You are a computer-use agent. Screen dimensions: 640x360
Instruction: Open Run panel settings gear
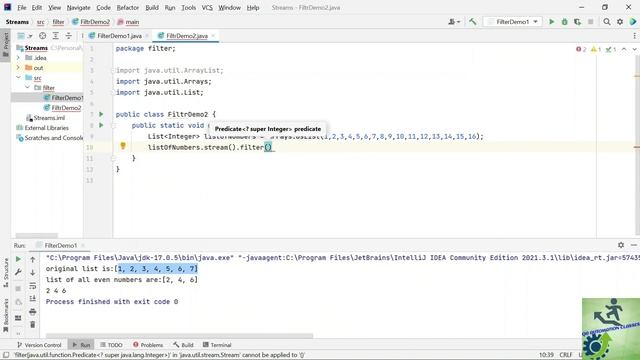point(621,245)
